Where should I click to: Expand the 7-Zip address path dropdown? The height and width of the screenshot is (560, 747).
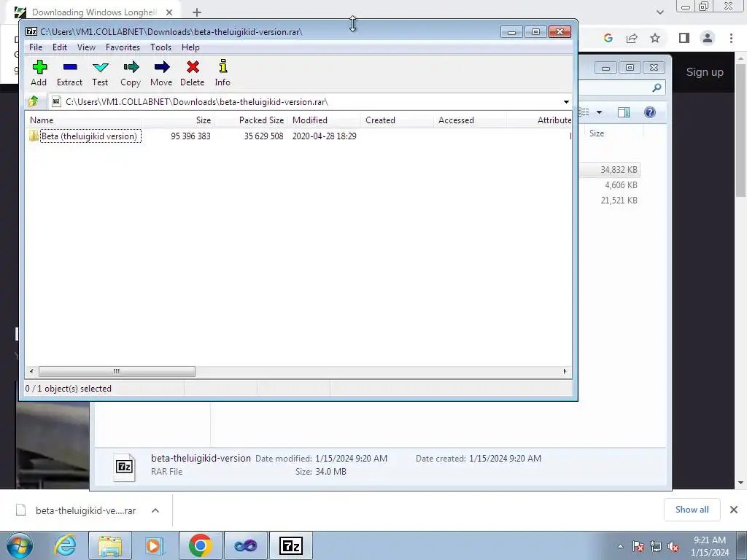click(x=566, y=102)
